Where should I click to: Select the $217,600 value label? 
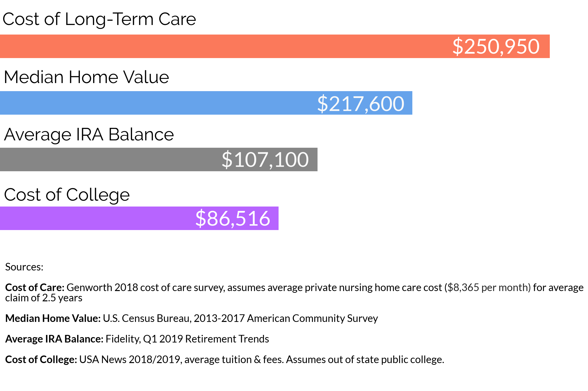point(360,103)
